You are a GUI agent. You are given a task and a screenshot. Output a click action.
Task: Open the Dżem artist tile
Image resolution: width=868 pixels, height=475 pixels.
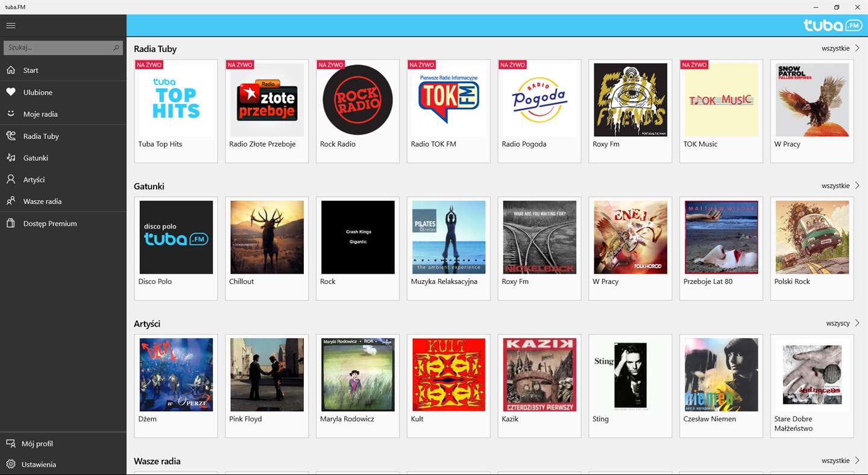(x=176, y=386)
